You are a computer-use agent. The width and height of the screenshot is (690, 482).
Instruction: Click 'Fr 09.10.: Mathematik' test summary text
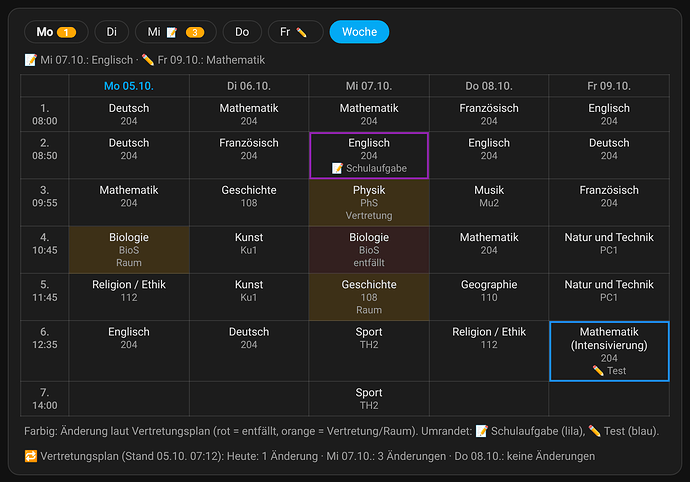211,60
